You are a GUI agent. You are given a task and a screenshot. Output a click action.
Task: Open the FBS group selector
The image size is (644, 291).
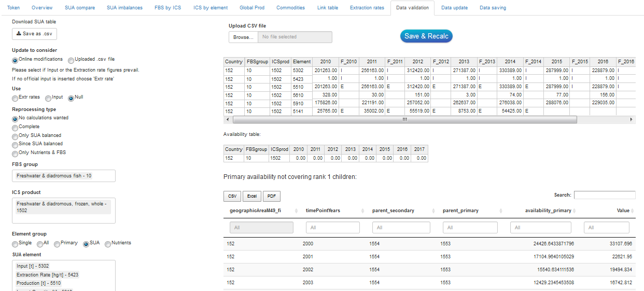[x=63, y=176]
